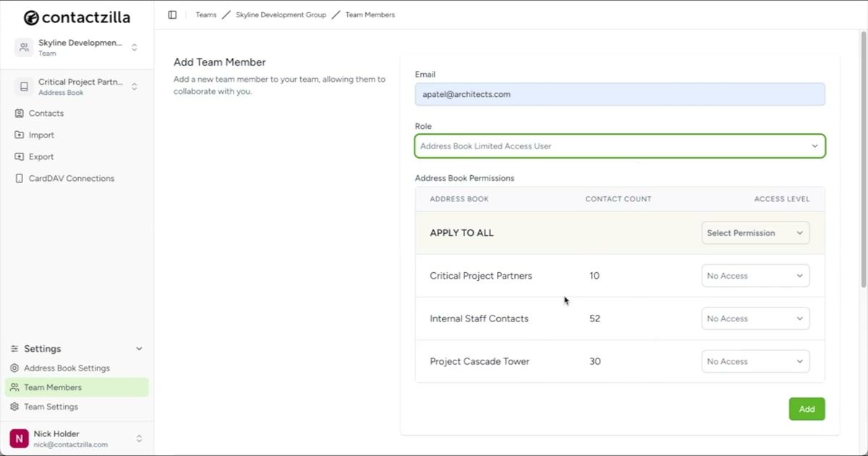The image size is (868, 456).
Task: Expand the Nick Holder account options
Action: coord(137,438)
